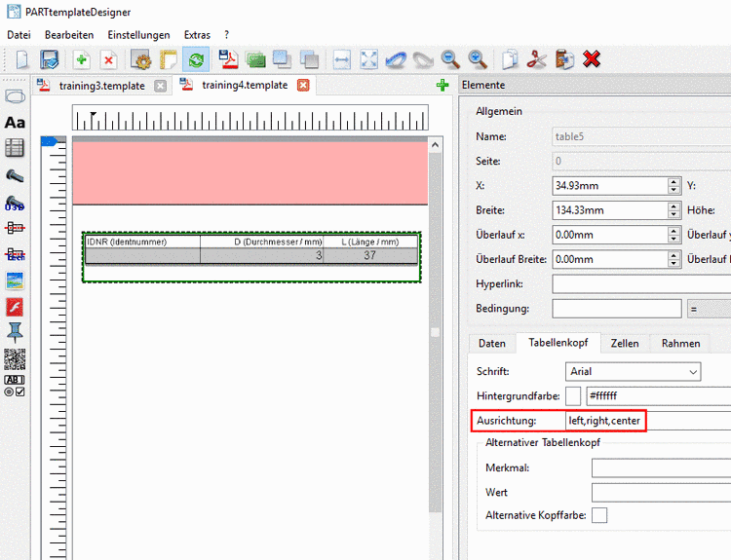Insert form field AB element
731x560 pixels.
[x=15, y=387]
